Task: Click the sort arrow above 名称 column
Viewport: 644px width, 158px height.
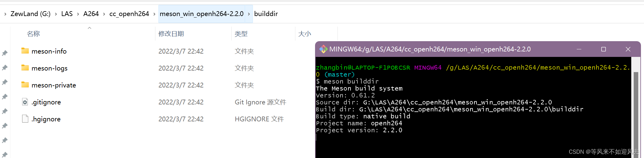Action: 89,28
